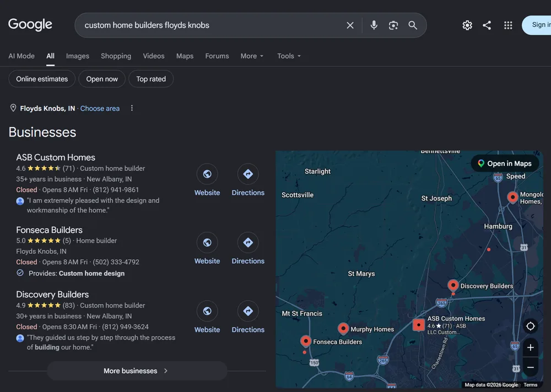Click Discovery phone number (812) 949-3624
Viewport: 551px width, 392px height.
pyautogui.click(x=125, y=326)
